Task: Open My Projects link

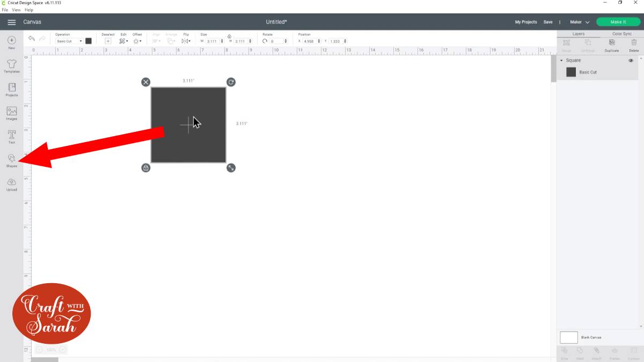Action: pos(526,22)
